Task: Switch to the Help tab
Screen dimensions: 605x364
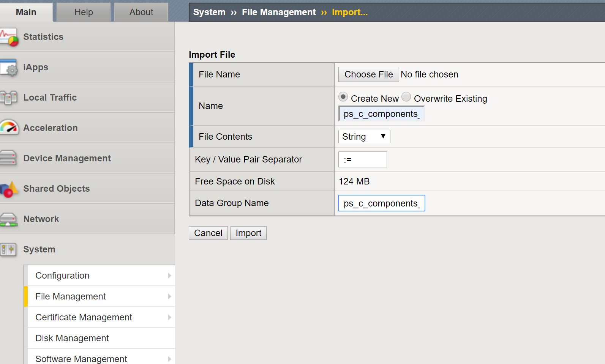Action: (84, 12)
